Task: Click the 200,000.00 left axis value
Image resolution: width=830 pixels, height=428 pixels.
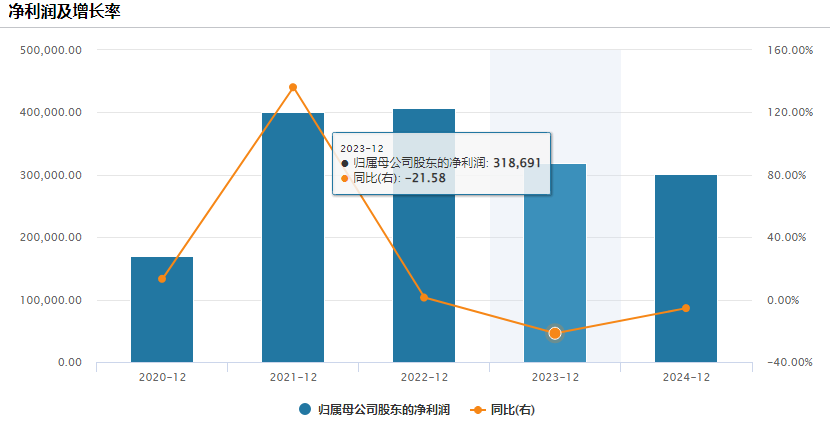Action: point(50,238)
